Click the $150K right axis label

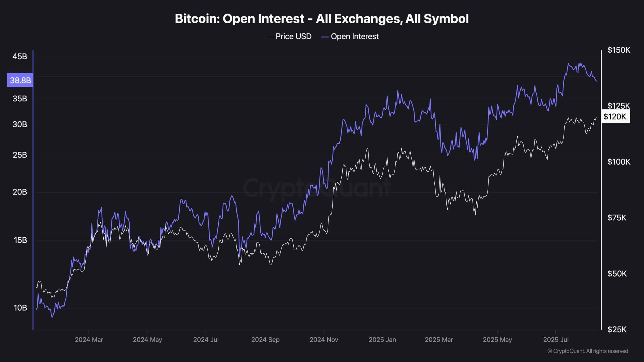tap(619, 50)
